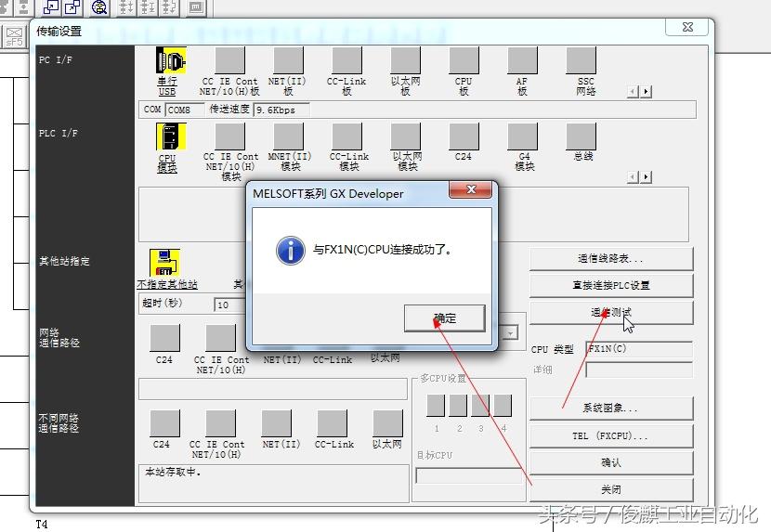Viewport: 771px width, 532px height.
Task: Choose CC IE Cont NET/10(H) board in PC I/F
Action: (229, 61)
